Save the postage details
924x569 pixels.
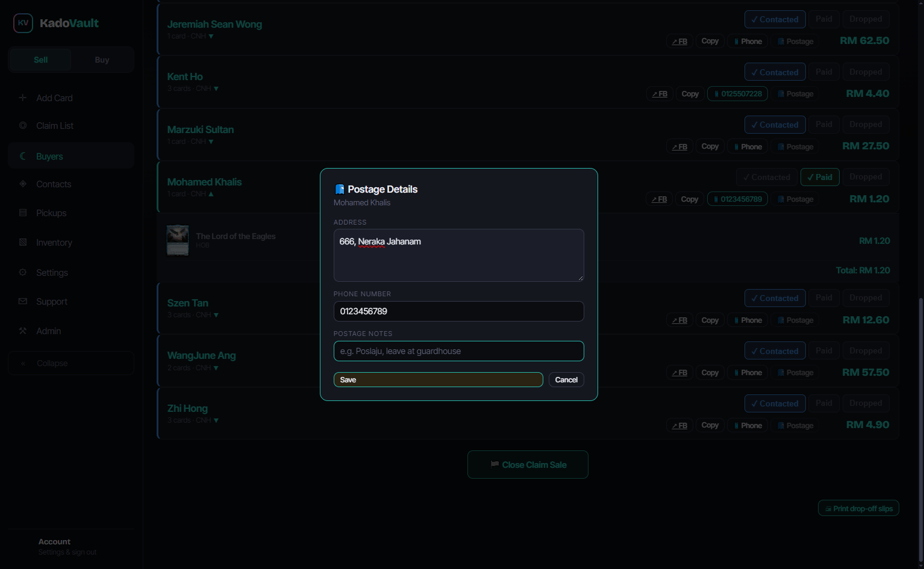click(438, 379)
